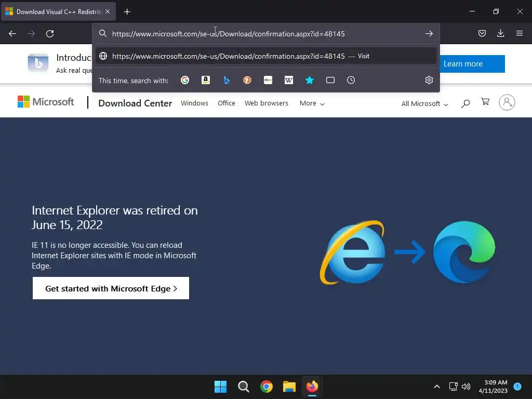Open Windows taskbar Search
Screen dimensions: 532x399
[x=244, y=387]
